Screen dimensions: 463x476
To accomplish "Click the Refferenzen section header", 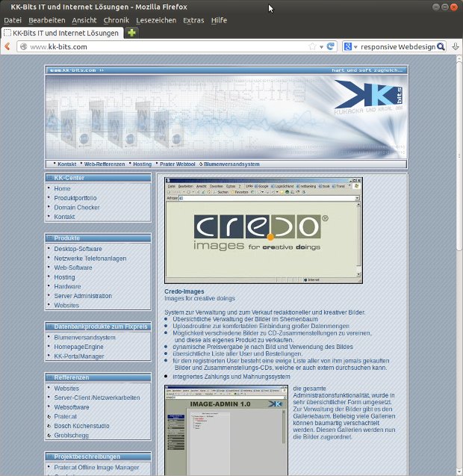I will coord(98,377).
